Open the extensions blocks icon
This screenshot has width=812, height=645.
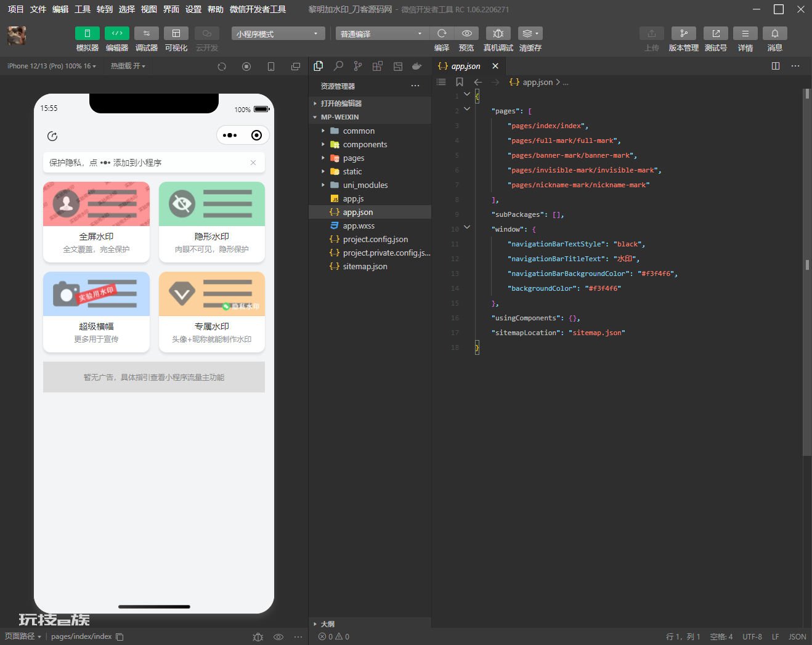[378, 66]
